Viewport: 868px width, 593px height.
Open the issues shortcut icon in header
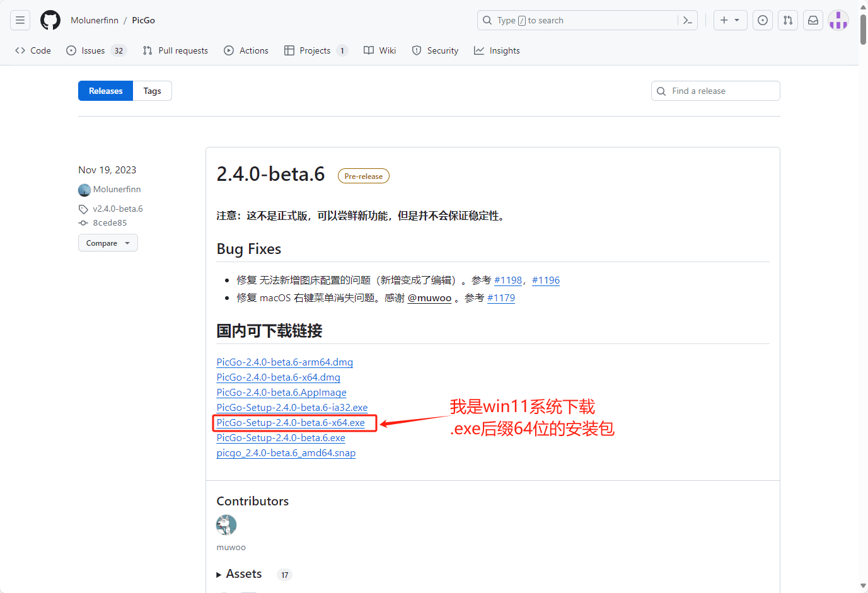pos(763,20)
